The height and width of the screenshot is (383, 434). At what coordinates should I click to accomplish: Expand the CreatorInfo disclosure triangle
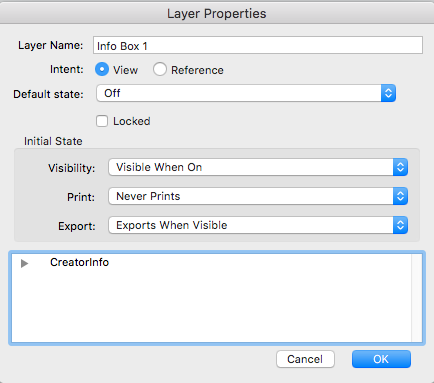click(24, 263)
